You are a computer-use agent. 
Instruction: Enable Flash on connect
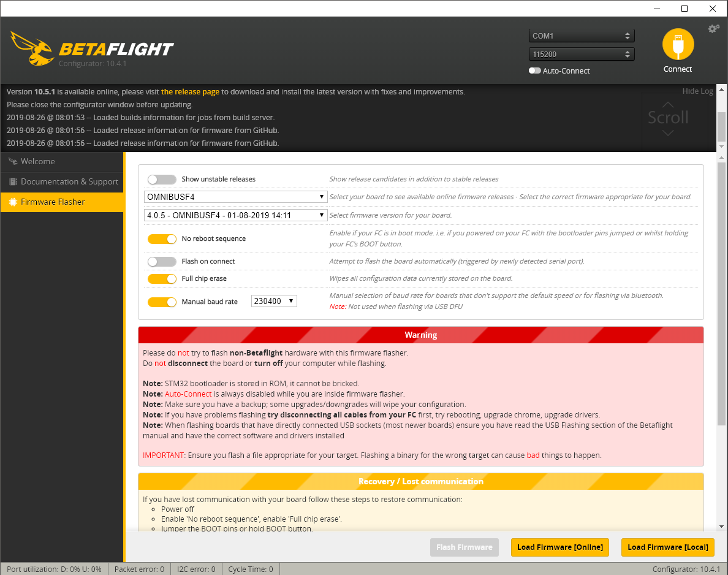162,261
